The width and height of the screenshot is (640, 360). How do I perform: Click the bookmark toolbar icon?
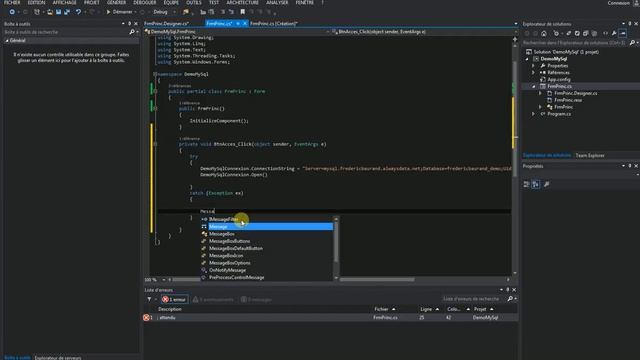click(x=242, y=12)
